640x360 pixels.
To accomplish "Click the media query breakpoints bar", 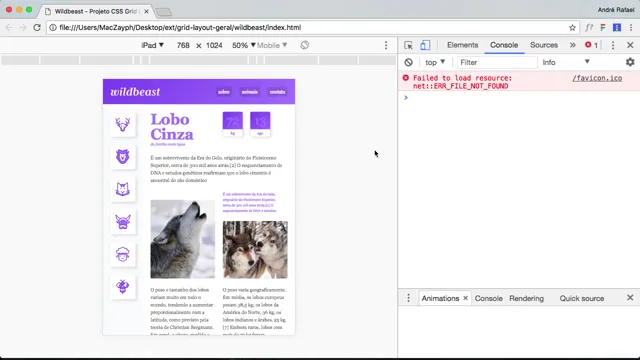I will pos(198,60).
